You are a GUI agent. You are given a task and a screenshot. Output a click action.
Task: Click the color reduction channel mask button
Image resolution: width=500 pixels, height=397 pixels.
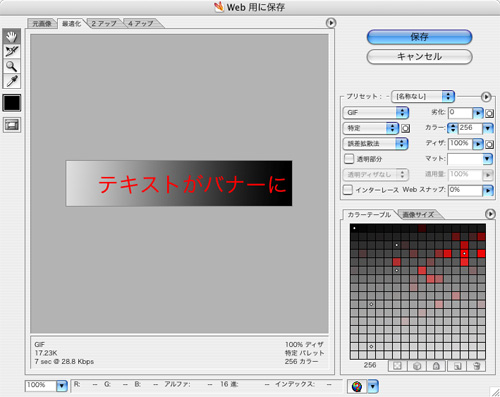coord(405,128)
